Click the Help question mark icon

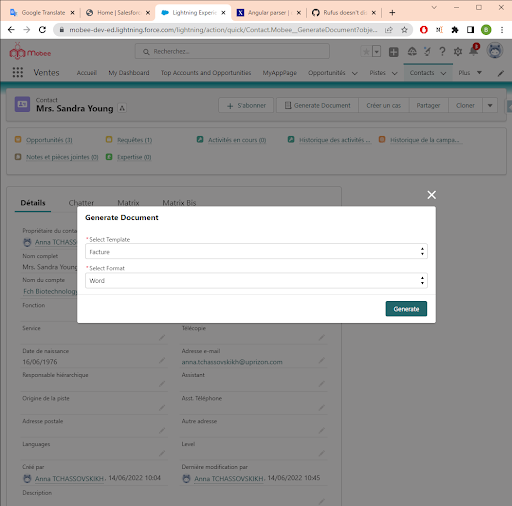[x=442, y=52]
